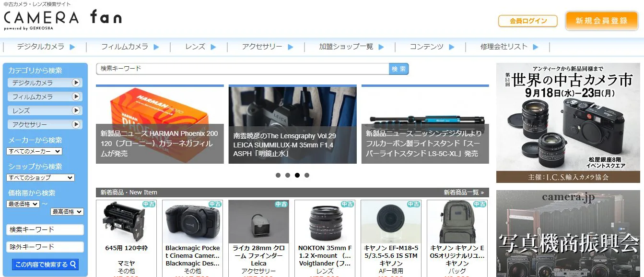The width and height of the screenshot is (644, 277).
Task: Open the すべてのショップ shop dropdown
Action: click(x=41, y=178)
